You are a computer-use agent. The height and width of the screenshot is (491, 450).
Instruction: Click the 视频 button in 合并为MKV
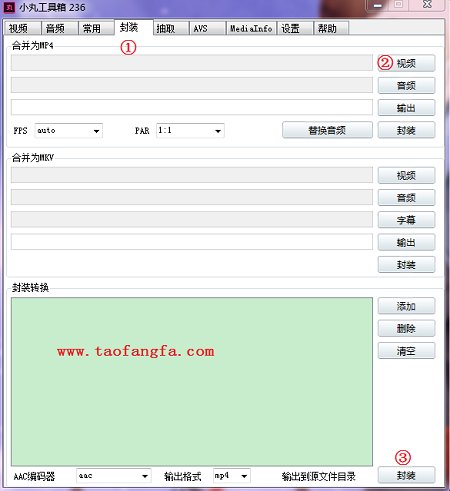[x=406, y=175]
